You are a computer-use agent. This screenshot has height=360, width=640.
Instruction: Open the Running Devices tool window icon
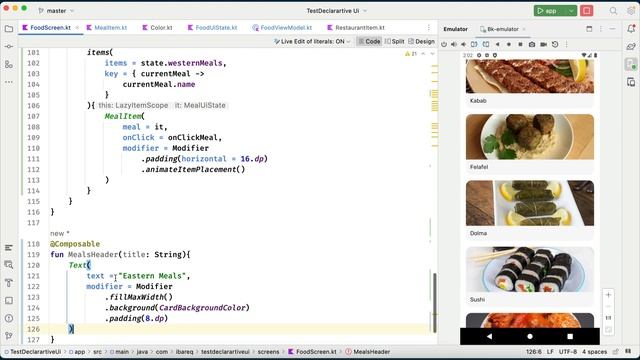coord(631,64)
